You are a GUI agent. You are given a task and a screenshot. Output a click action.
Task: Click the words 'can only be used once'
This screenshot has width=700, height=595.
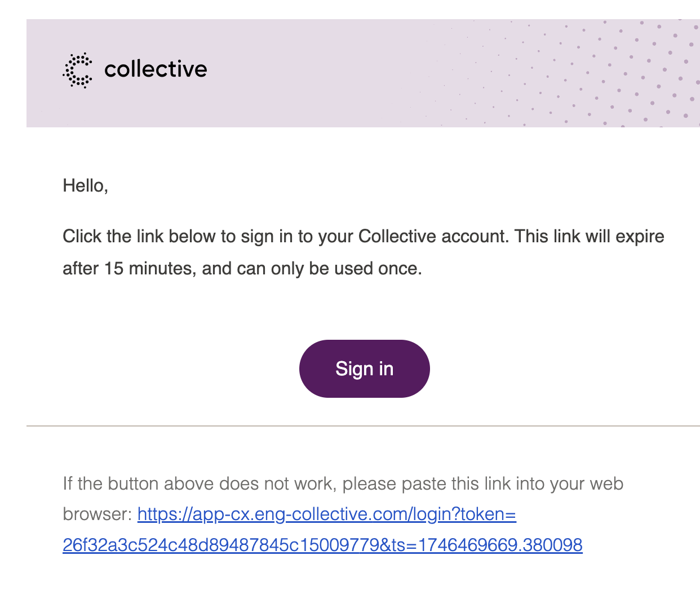point(328,268)
